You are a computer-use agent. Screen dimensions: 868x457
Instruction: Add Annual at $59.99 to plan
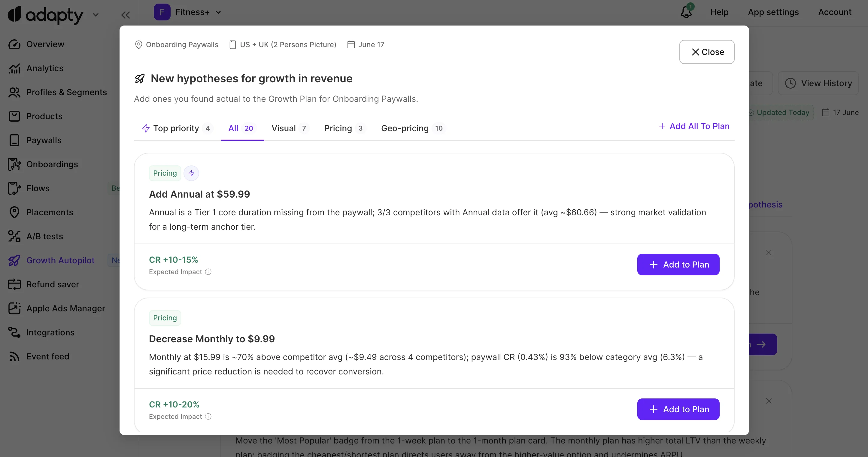point(678,264)
